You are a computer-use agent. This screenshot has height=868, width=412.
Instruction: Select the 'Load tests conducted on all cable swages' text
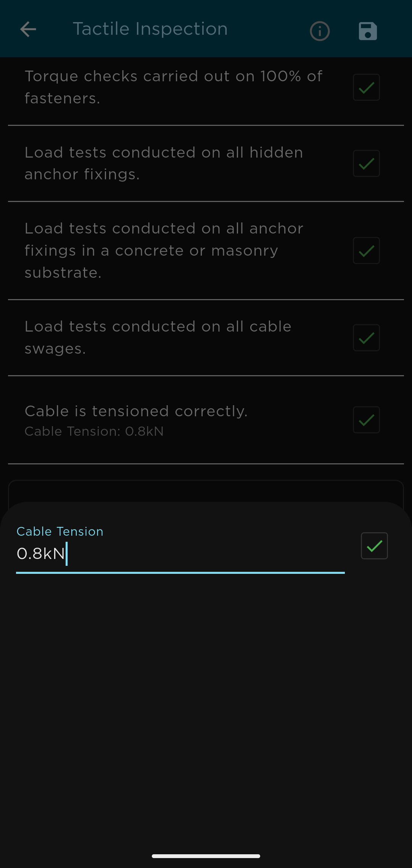point(158,338)
